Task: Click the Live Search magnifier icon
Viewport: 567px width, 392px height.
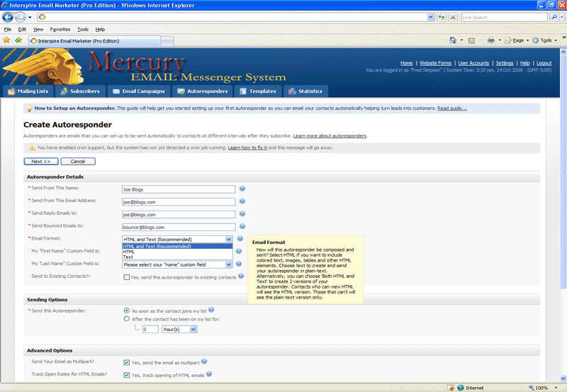Action: pyautogui.click(x=554, y=17)
